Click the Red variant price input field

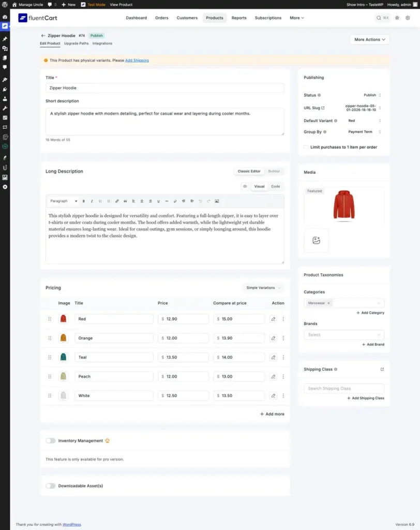click(x=183, y=319)
